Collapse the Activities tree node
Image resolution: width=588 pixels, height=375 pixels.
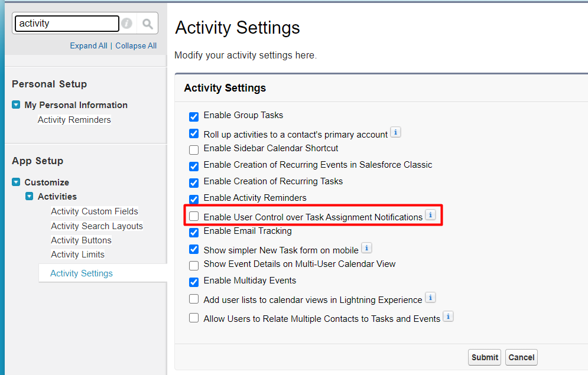pyautogui.click(x=29, y=196)
